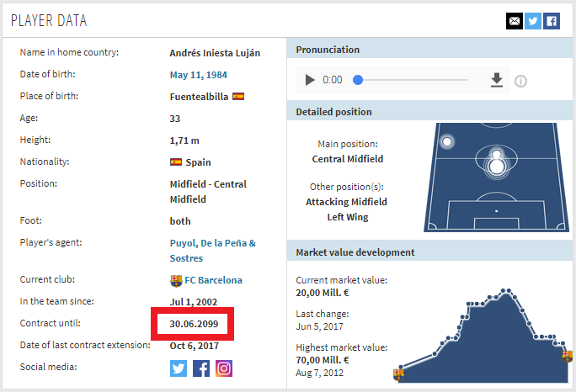
Task: Click the Central Midfield marker on the pitch
Action: (x=496, y=162)
